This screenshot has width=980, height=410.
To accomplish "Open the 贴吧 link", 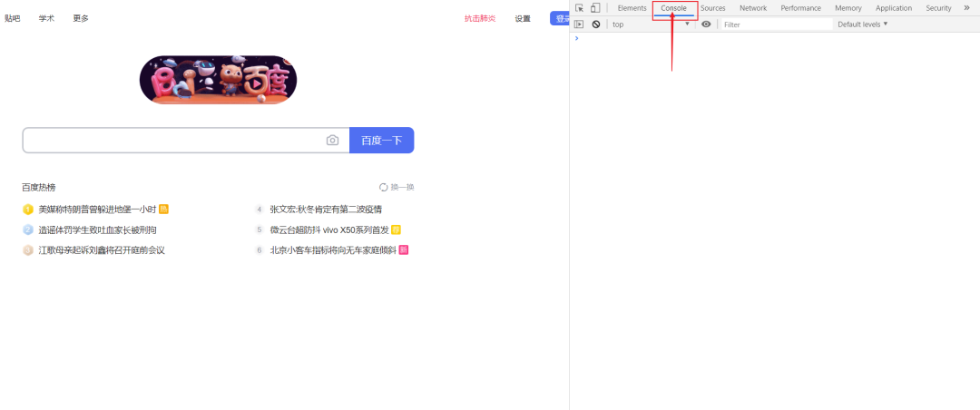I will pos(13,18).
